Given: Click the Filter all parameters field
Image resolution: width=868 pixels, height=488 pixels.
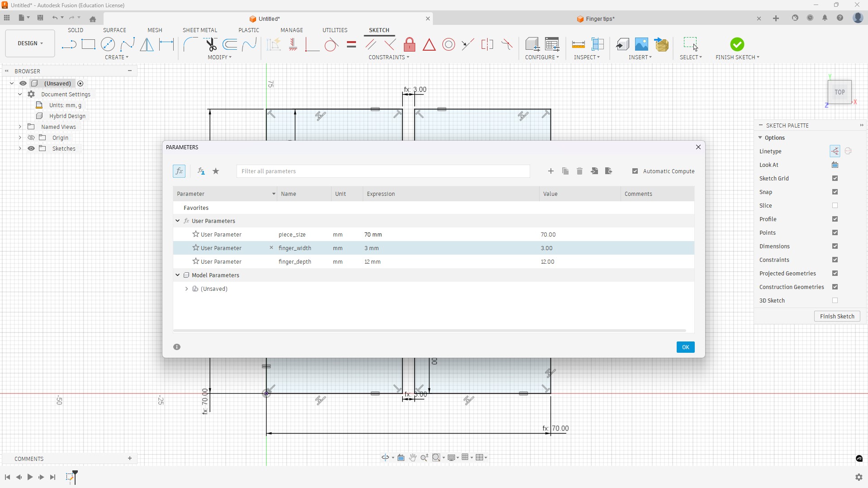Looking at the screenshot, I should coord(383,171).
